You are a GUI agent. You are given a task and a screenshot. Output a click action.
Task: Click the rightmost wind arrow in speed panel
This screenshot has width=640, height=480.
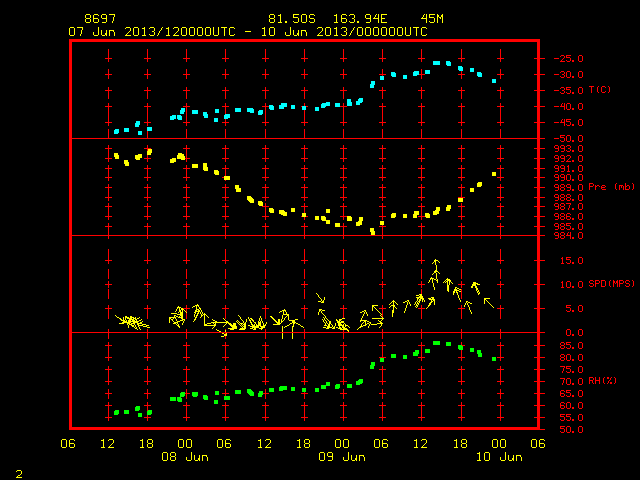489,302
